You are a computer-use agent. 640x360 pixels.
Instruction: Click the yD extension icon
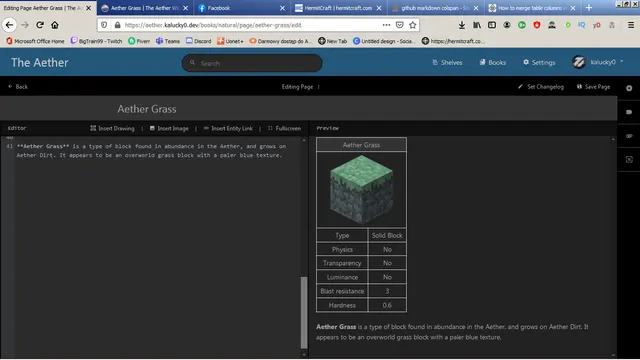[x=596, y=25]
